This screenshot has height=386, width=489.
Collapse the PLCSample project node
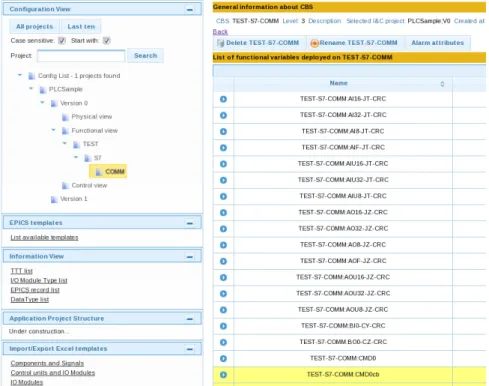click(x=31, y=89)
